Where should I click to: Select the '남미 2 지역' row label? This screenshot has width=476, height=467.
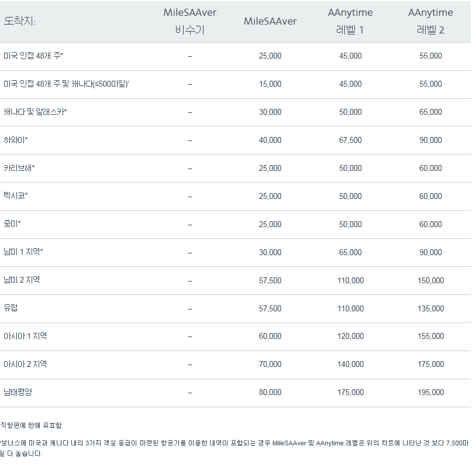[22, 280]
